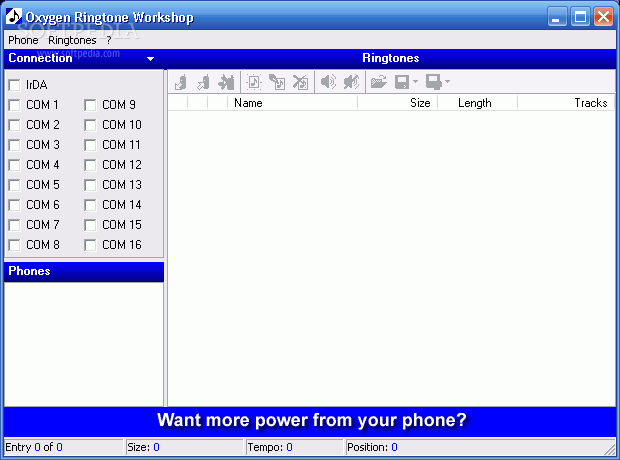The image size is (620, 460).
Task: Expand the save-all icon dropdown arrow
Action: click(447, 82)
